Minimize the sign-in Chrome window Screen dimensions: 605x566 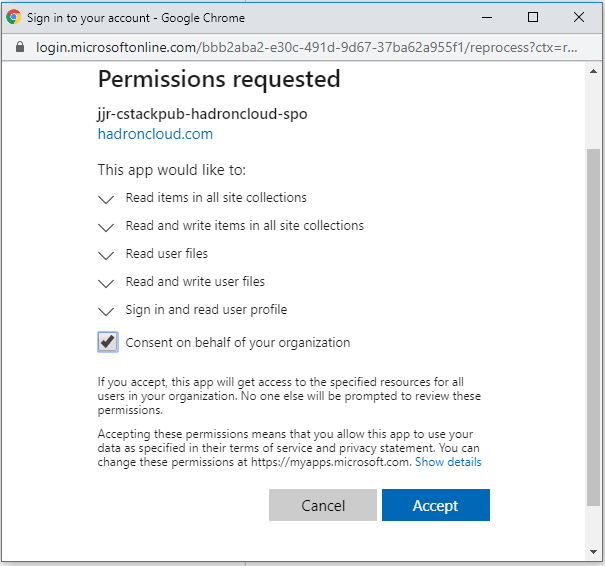point(487,17)
